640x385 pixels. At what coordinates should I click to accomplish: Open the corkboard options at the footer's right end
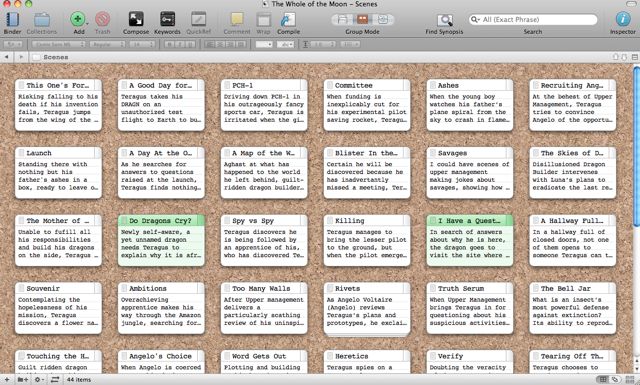click(630, 380)
